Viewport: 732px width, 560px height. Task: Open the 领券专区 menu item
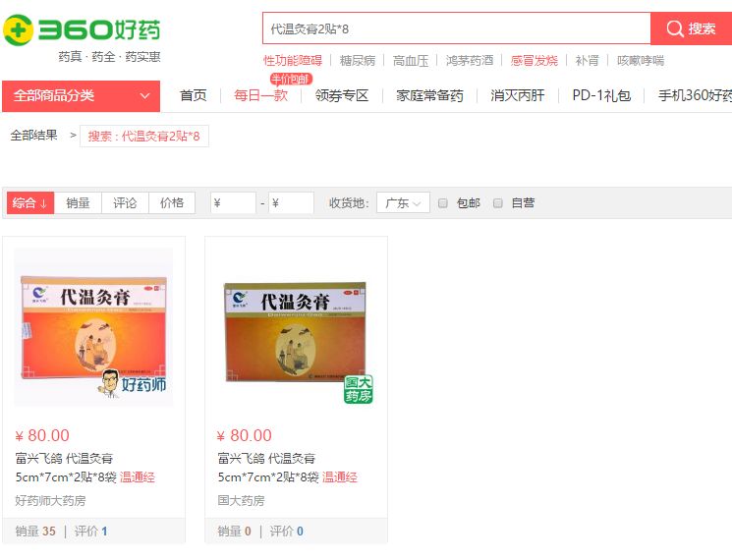pyautogui.click(x=342, y=95)
